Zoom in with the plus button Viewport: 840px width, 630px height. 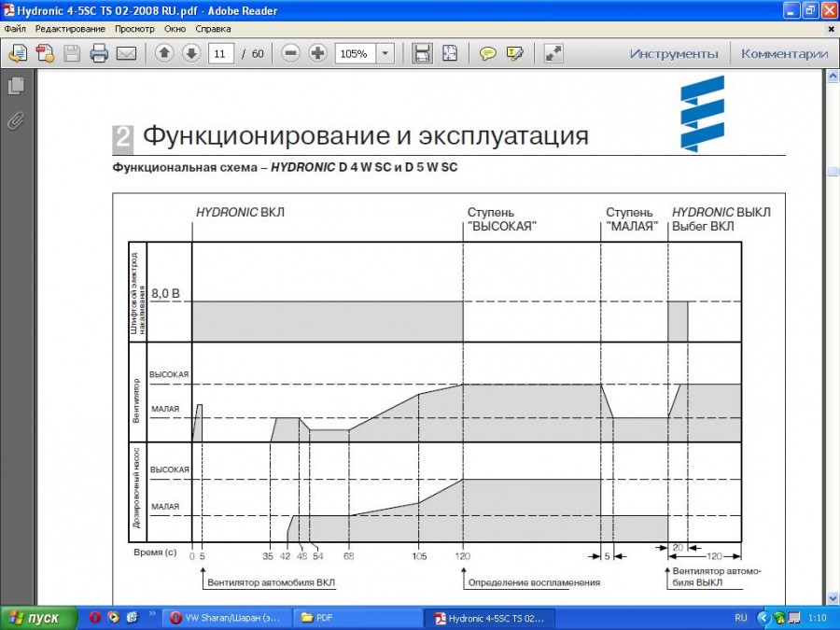click(317, 53)
